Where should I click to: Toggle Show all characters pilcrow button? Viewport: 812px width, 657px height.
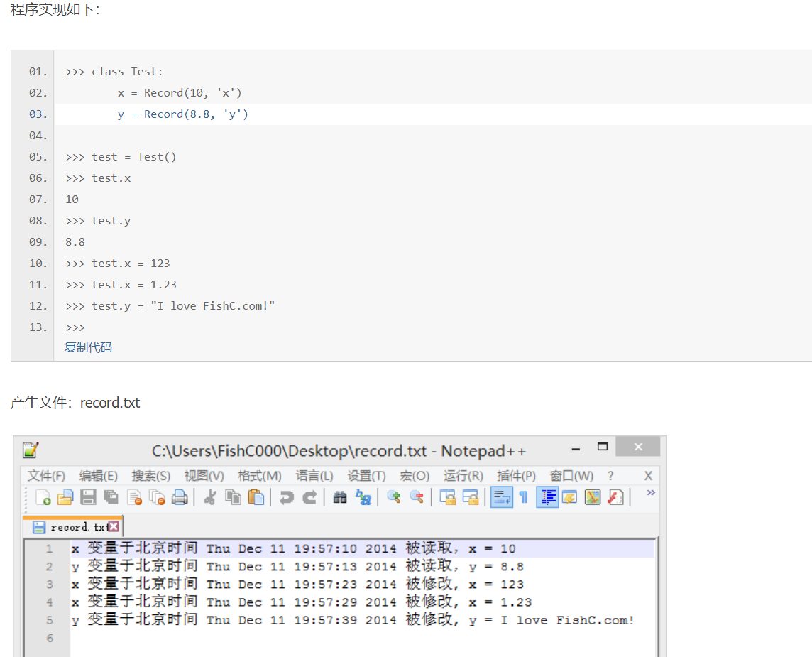click(524, 497)
